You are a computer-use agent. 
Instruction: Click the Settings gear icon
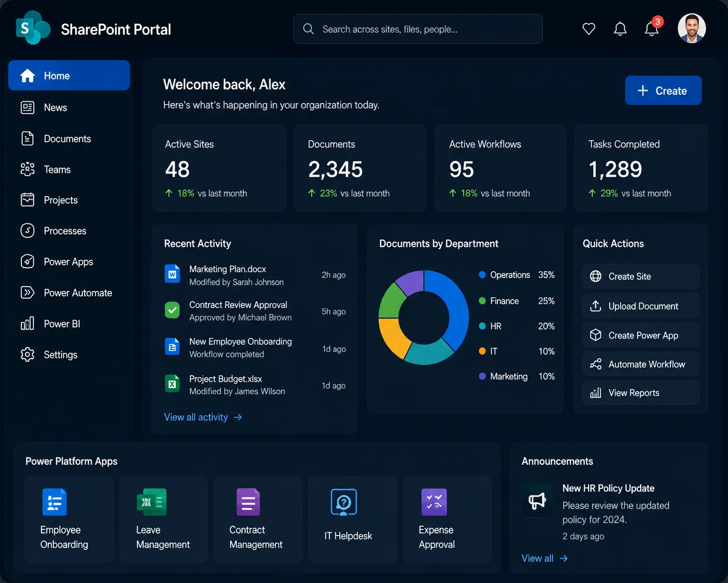pyautogui.click(x=28, y=354)
